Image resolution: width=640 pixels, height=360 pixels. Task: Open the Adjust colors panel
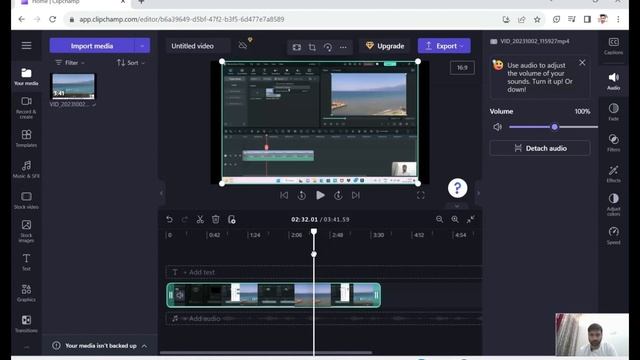pos(613,204)
